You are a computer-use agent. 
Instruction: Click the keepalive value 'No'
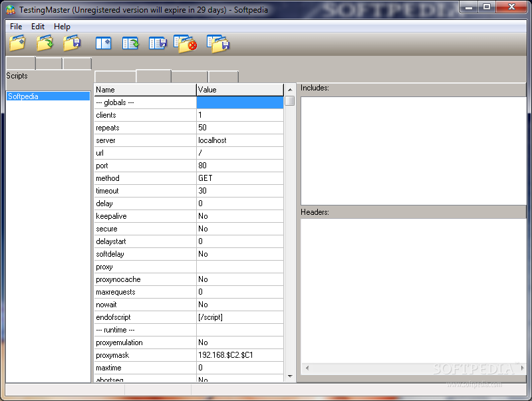coord(240,216)
